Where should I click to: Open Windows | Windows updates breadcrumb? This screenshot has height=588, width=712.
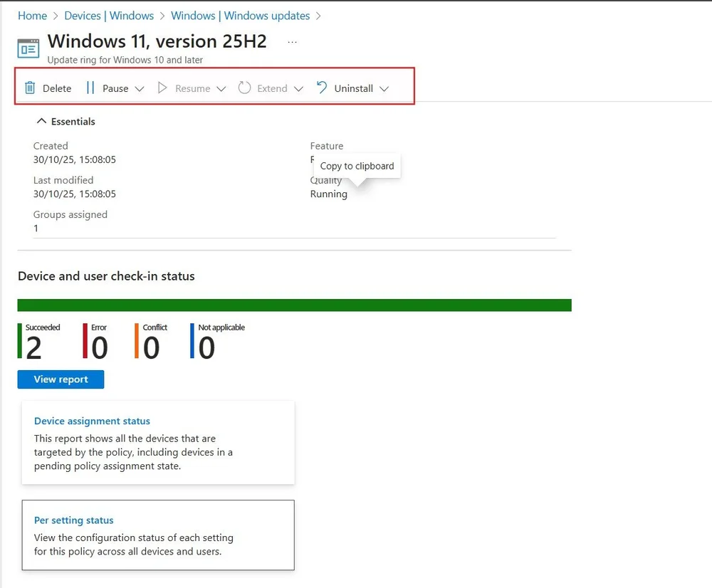point(240,16)
